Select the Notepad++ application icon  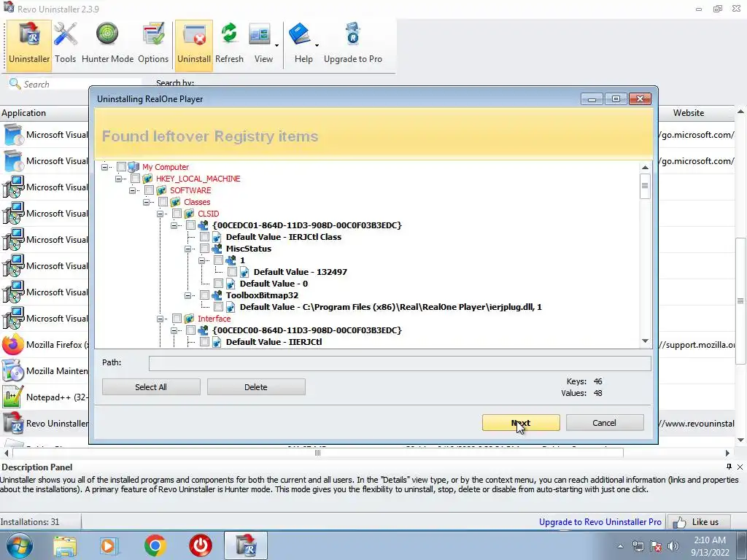[x=13, y=397]
